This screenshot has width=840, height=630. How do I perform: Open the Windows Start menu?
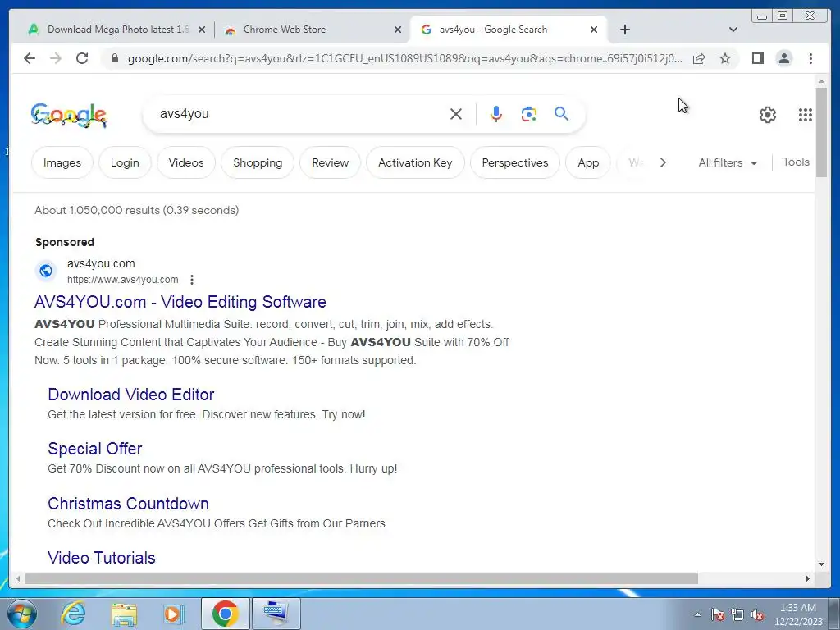[22, 614]
